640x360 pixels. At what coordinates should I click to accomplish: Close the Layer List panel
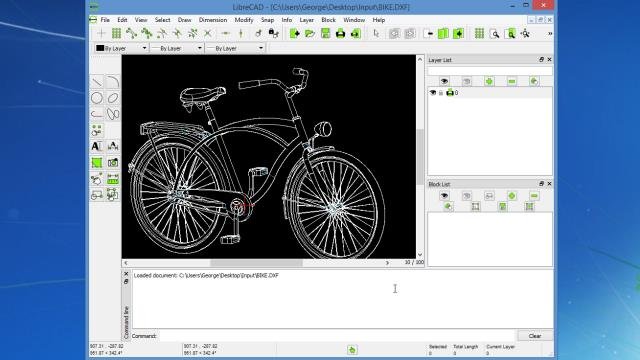pos(549,60)
